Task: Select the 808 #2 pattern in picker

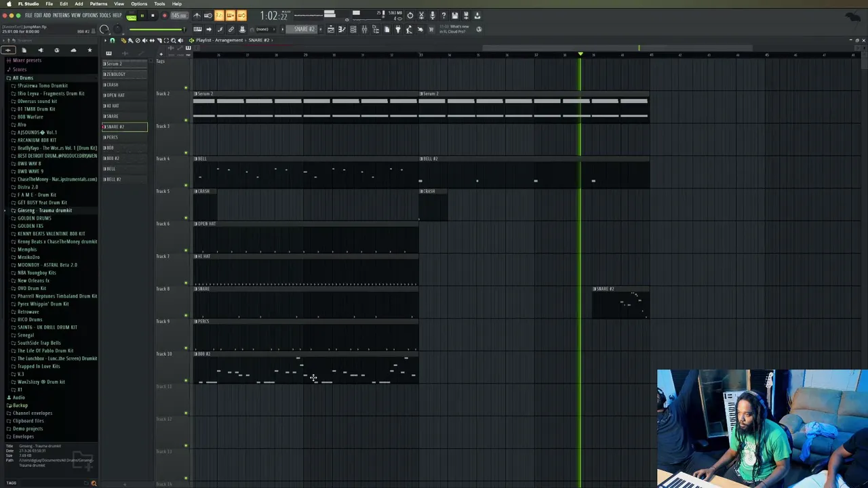Action: (x=125, y=158)
